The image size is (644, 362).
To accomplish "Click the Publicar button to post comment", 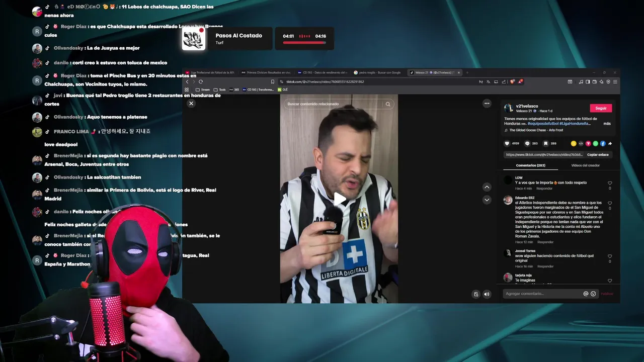I will [607, 294].
